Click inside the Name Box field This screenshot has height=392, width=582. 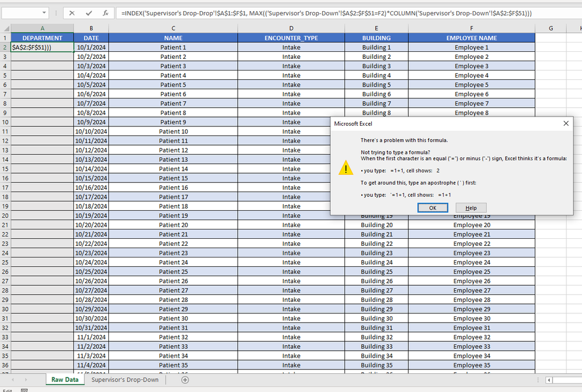[21, 13]
